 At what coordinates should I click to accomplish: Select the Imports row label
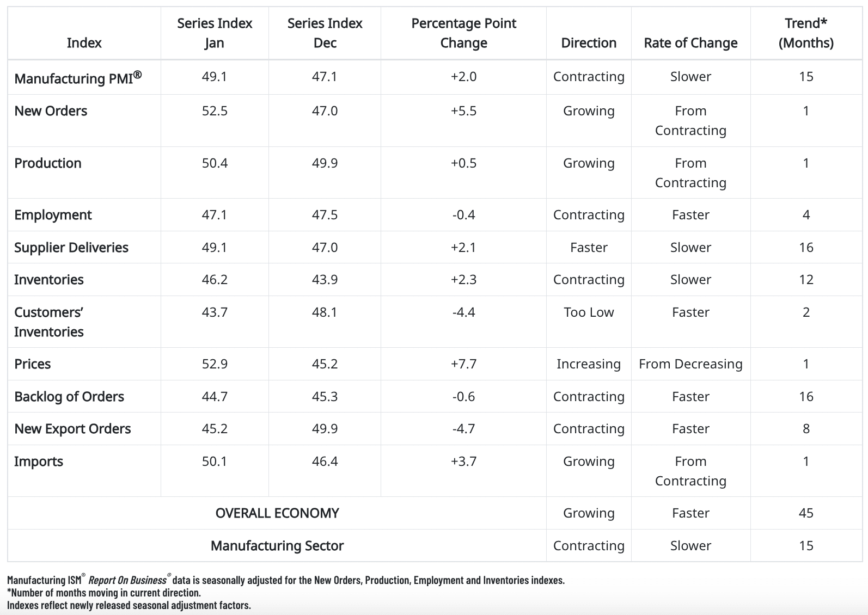click(39, 462)
